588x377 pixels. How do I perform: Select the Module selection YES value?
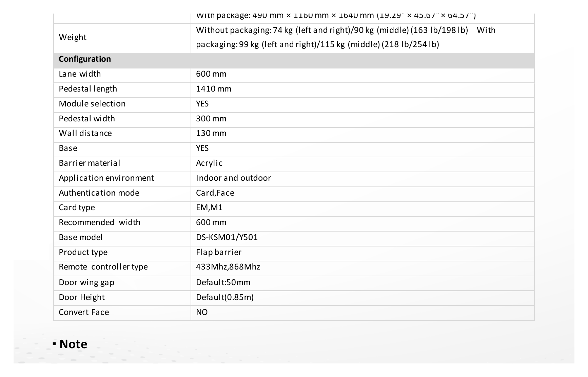click(x=202, y=104)
